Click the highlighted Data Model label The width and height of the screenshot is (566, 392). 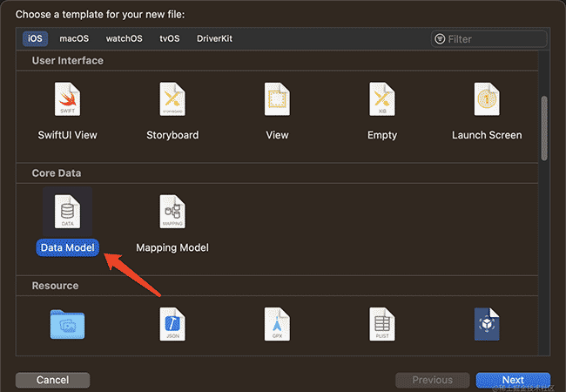[68, 247]
